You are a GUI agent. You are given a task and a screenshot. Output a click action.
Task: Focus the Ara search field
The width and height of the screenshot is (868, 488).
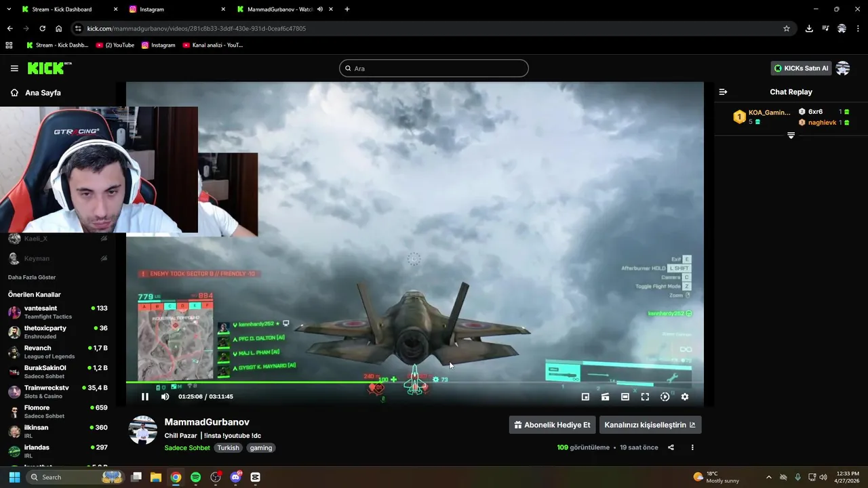(x=434, y=68)
